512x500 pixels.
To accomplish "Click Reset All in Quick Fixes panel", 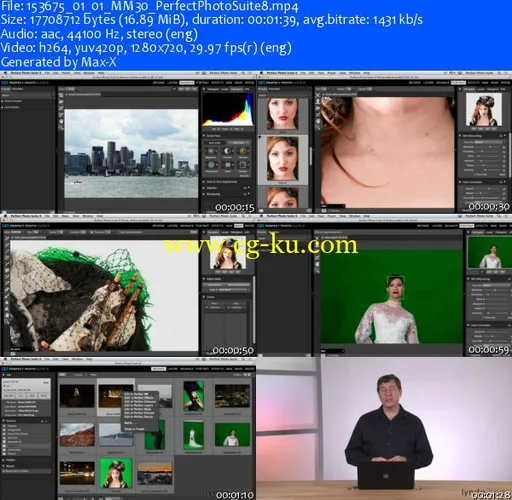I will click(x=244, y=176).
